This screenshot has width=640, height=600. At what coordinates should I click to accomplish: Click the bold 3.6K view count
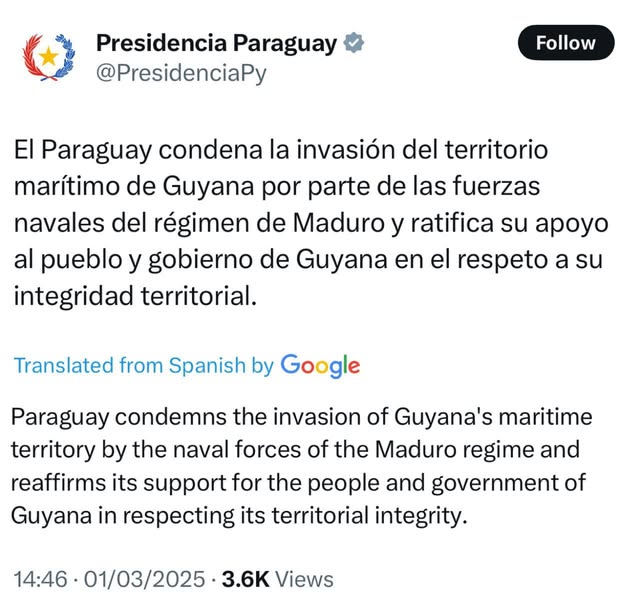[245, 579]
